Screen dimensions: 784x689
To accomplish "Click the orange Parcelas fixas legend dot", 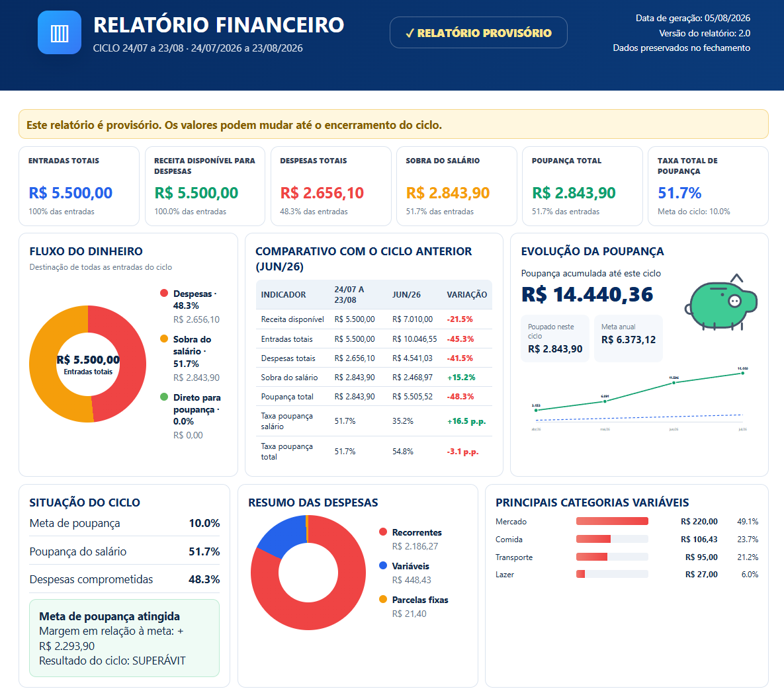I will pos(383,600).
